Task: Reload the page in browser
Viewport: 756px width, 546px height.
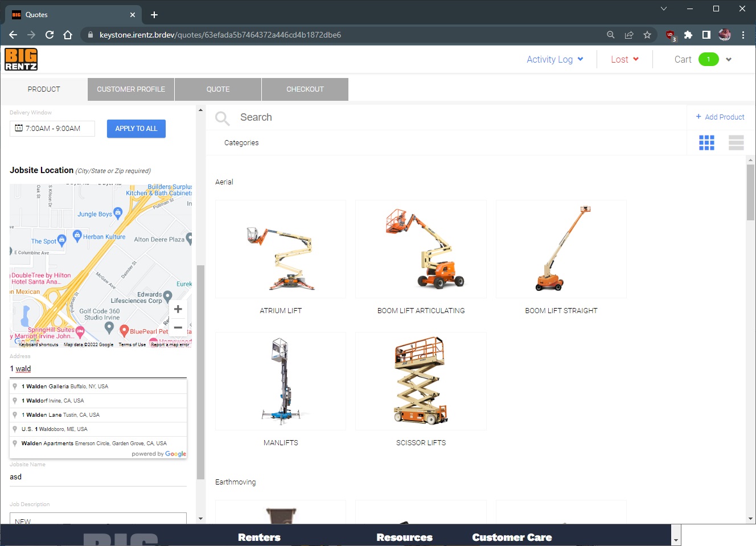Action: click(50, 35)
